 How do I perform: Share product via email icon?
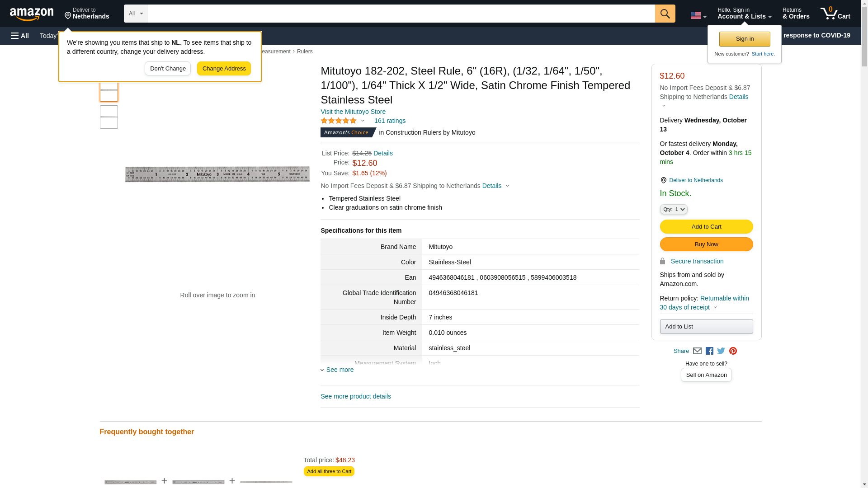(x=697, y=351)
